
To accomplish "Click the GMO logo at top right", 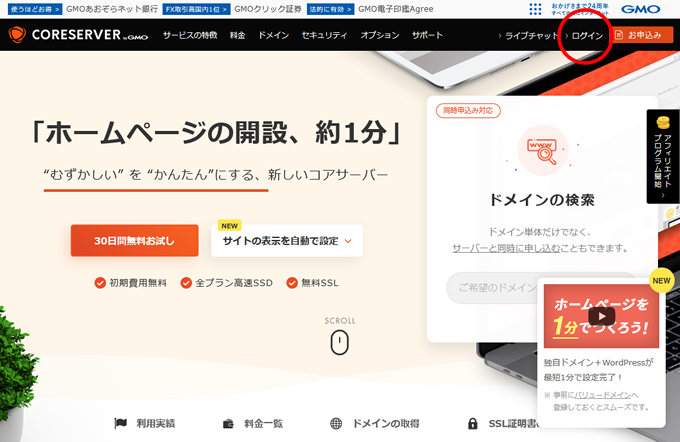I will [641, 9].
